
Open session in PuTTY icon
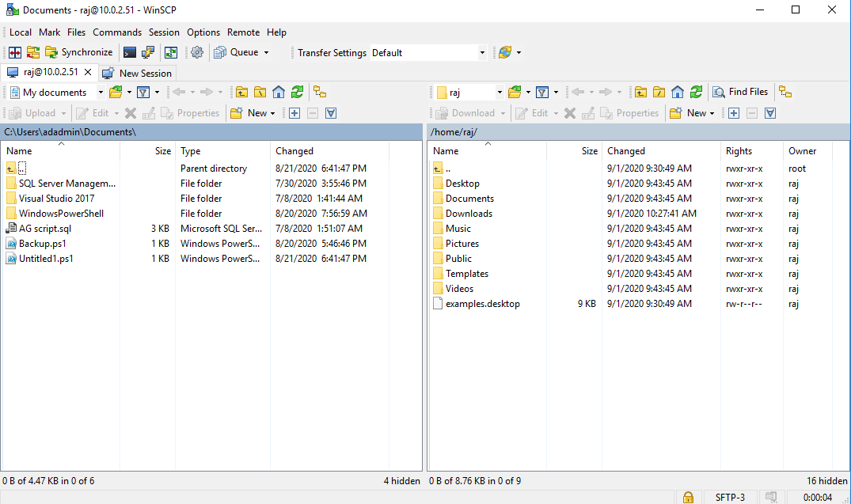point(147,53)
